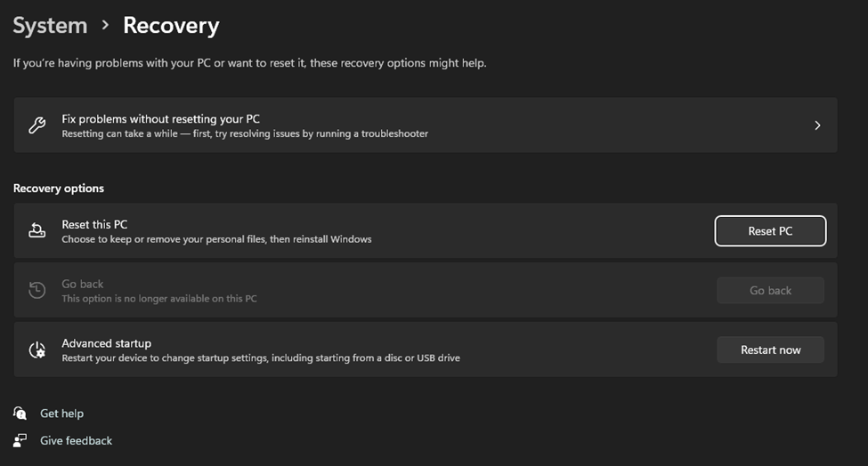This screenshot has width=868, height=466.
Task: Click the wrench troubleshooter icon
Action: coord(37,125)
